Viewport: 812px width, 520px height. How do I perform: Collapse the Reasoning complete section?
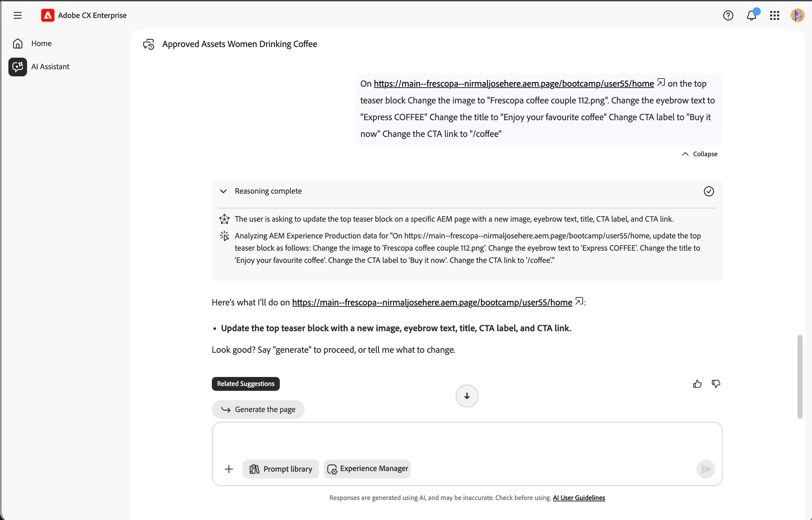pos(223,191)
